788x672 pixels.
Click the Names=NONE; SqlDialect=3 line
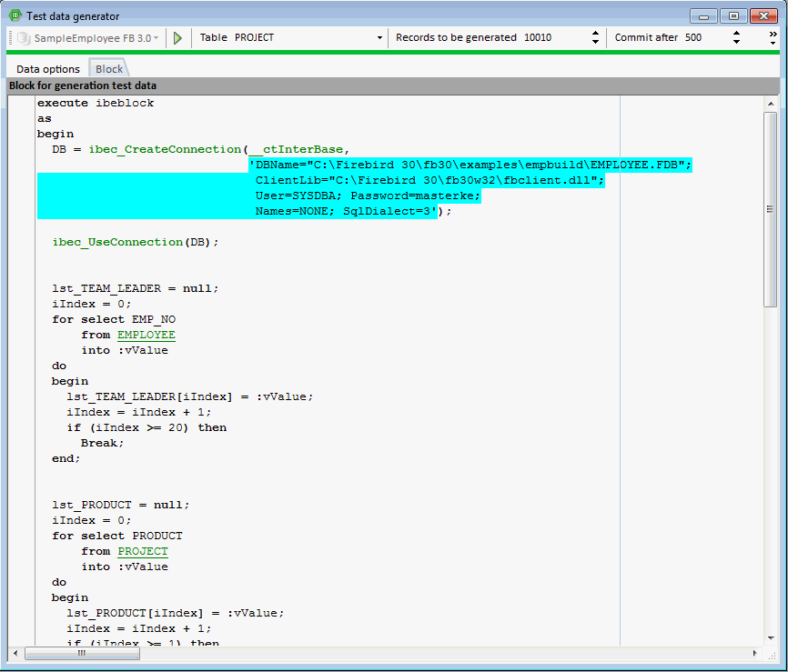(346, 212)
